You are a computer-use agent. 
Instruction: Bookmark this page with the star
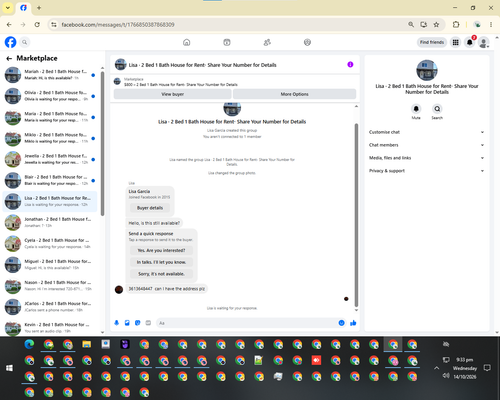[x=436, y=24]
